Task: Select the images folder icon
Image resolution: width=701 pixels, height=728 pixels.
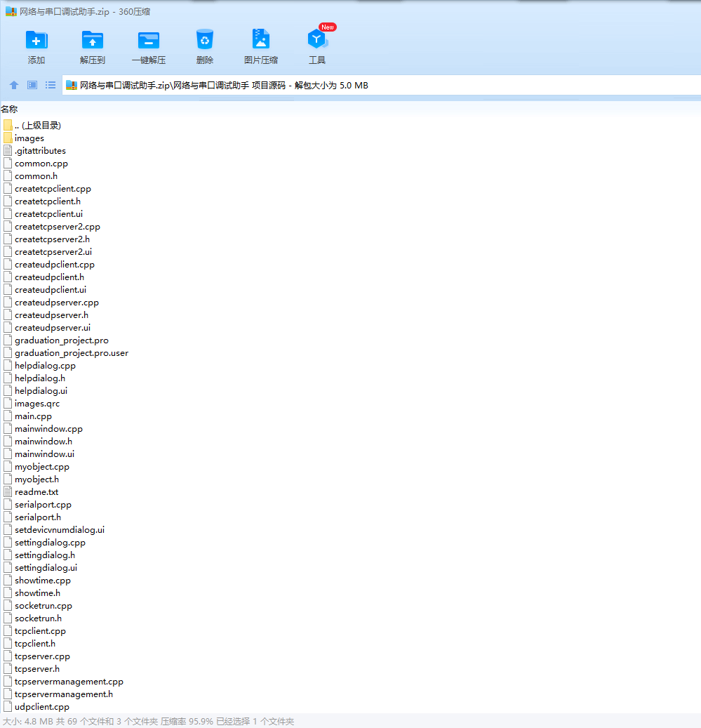Action: [x=8, y=138]
